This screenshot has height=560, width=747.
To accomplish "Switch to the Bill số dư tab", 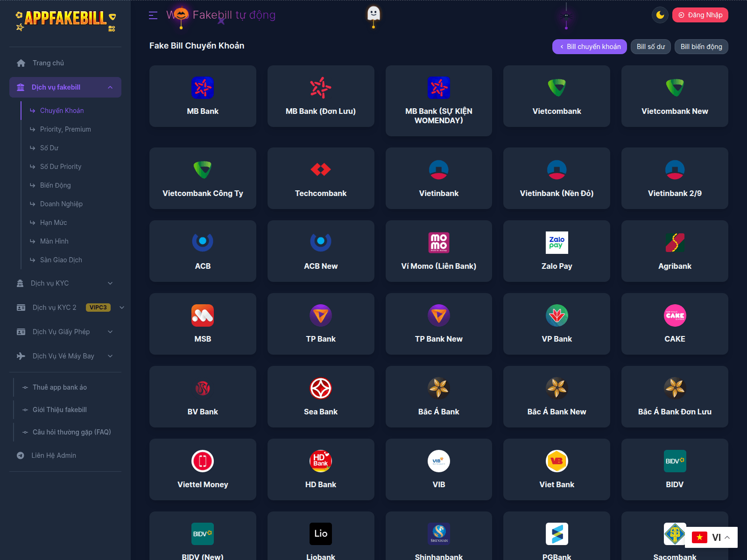I will 651,47.
